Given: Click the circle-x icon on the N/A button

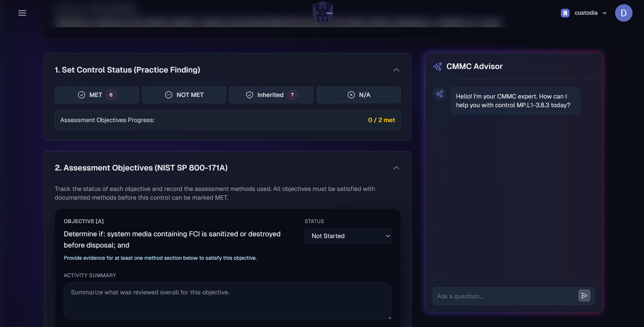Looking at the screenshot, I should (x=351, y=95).
